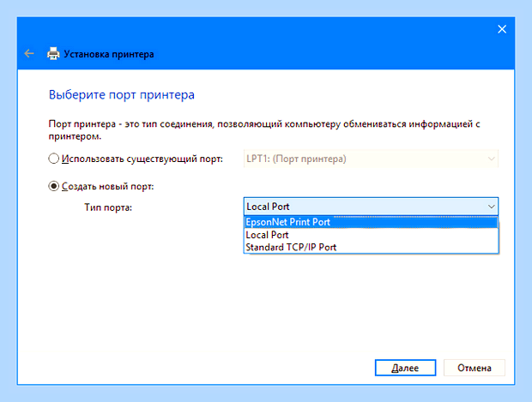The height and width of the screenshot is (402, 532).
Task: Click the Отмена button
Action: (474, 368)
